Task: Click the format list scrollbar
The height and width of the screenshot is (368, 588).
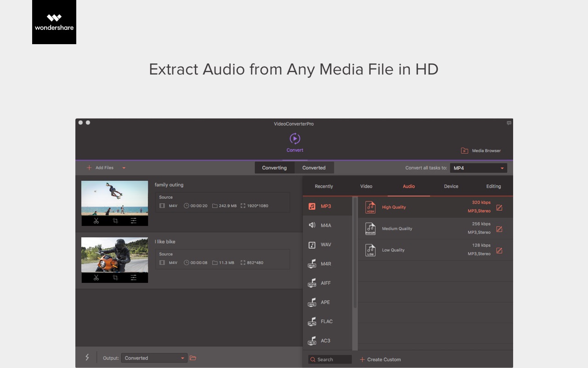Action: click(x=355, y=253)
